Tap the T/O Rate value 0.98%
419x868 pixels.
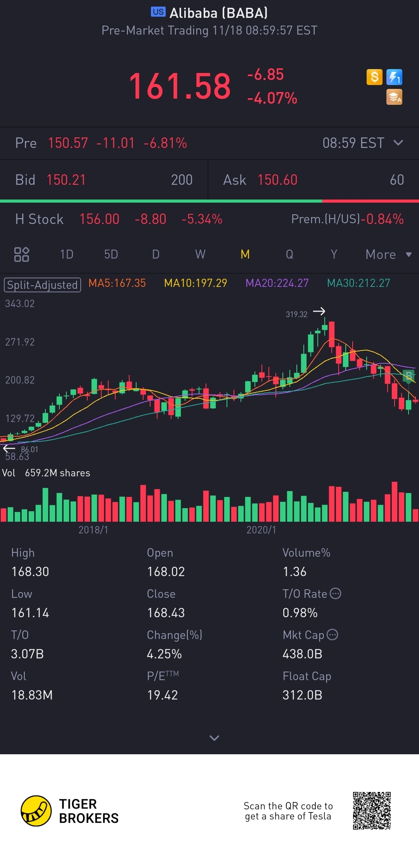coord(300,613)
